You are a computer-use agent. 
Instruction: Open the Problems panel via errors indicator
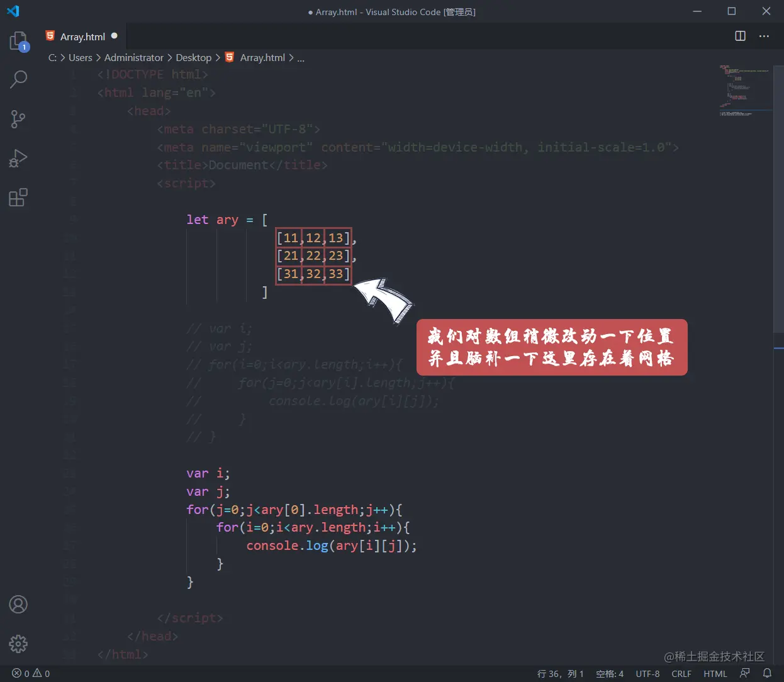coord(30,673)
